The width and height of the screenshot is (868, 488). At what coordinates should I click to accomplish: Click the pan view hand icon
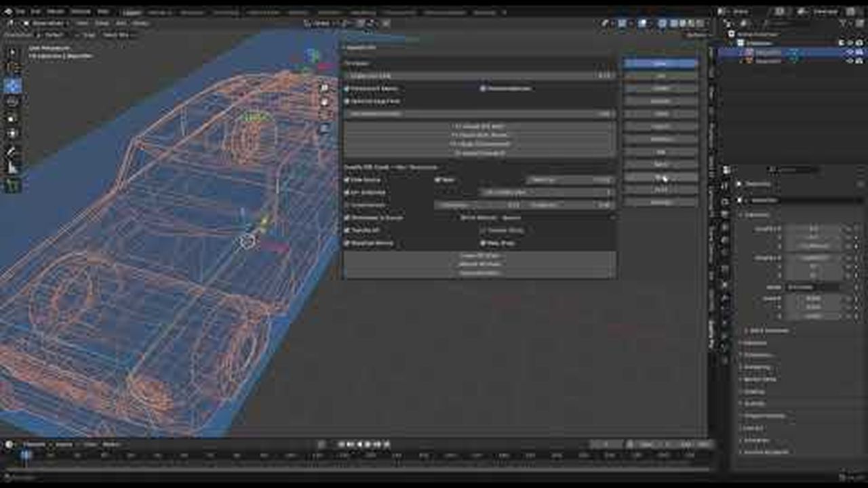325,102
